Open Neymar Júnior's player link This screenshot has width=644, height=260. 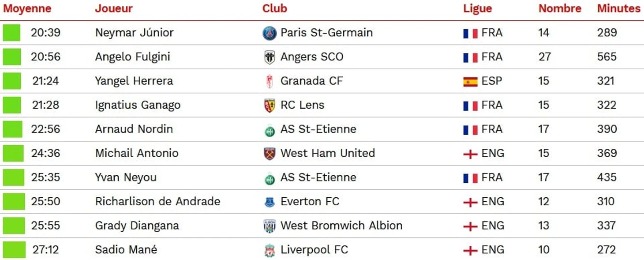pos(134,33)
